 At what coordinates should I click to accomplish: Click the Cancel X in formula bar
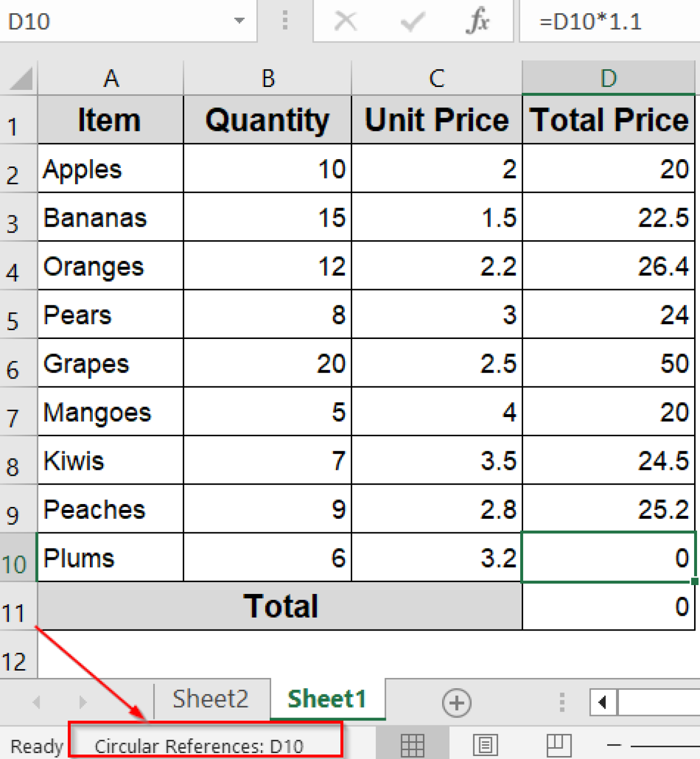click(346, 21)
